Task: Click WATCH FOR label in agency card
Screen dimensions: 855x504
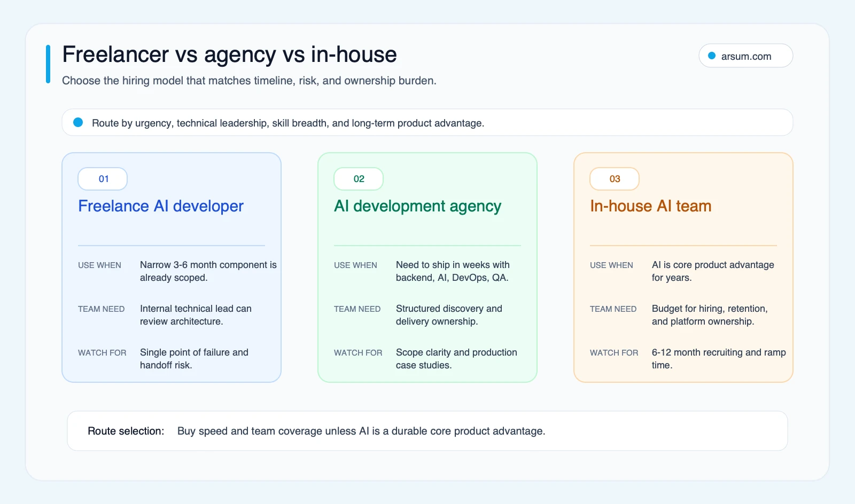Action: click(x=358, y=353)
